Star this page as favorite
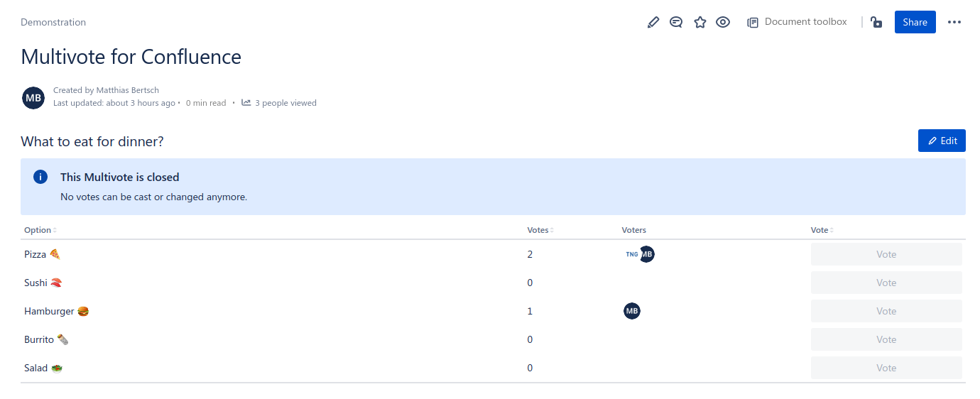Viewport: 980px width, 399px height. pyautogui.click(x=700, y=23)
